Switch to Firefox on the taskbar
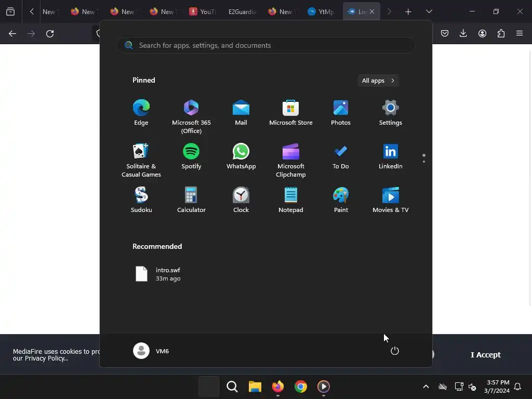Viewport: 532px width, 399px height. click(x=278, y=387)
